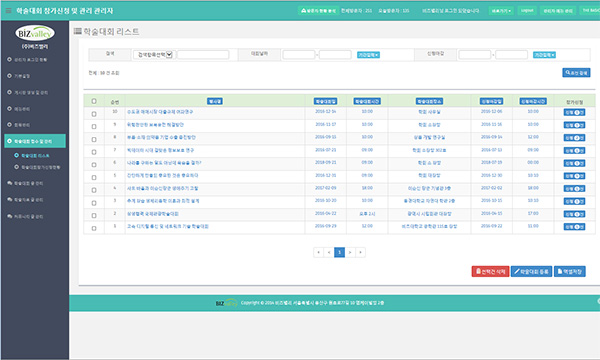Image resolution: width=600 pixels, height=360 pixels.
Task: Select highlighted 학술대회 접수 sidebar section
Action: pos(35,141)
